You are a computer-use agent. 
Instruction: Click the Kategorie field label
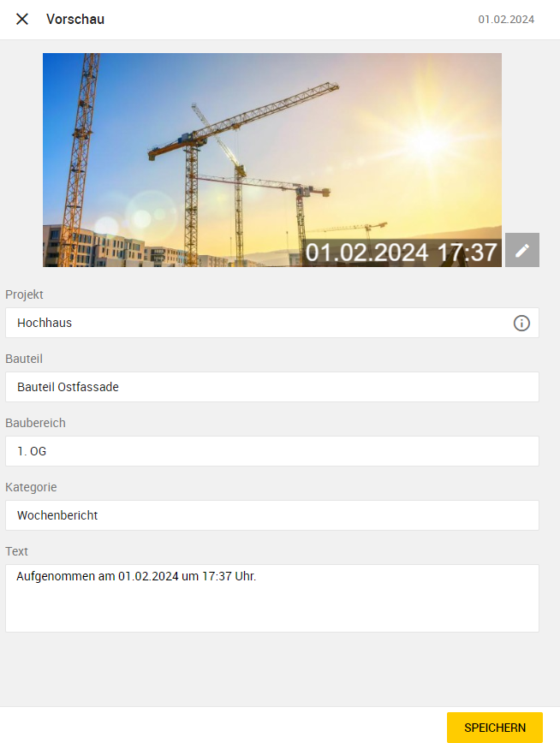click(31, 487)
